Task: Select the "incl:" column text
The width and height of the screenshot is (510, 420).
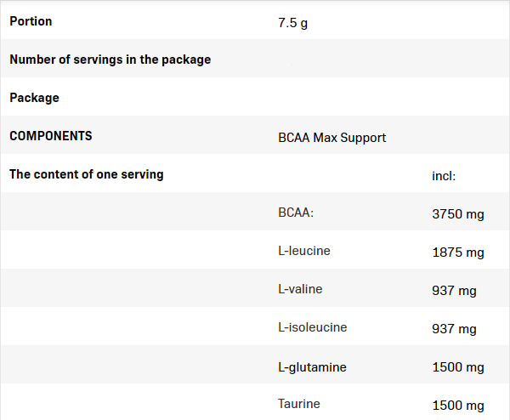Action: point(444,175)
